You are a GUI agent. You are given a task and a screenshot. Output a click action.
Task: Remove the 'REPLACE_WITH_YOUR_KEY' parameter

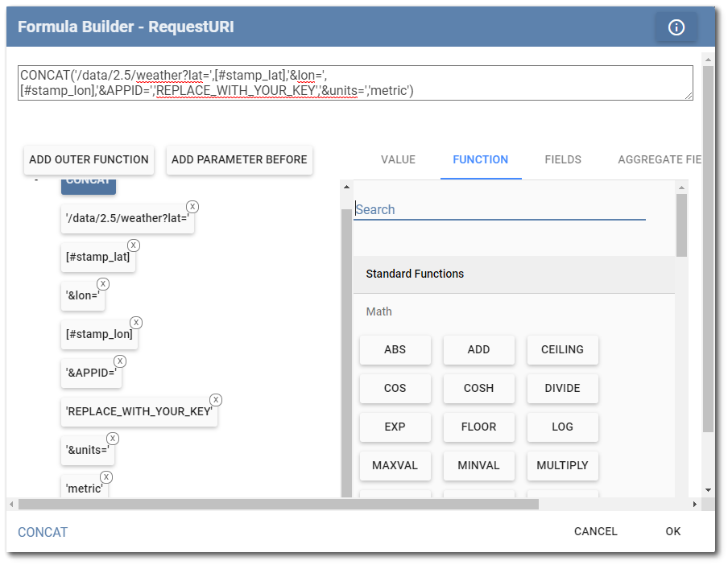[x=216, y=399]
